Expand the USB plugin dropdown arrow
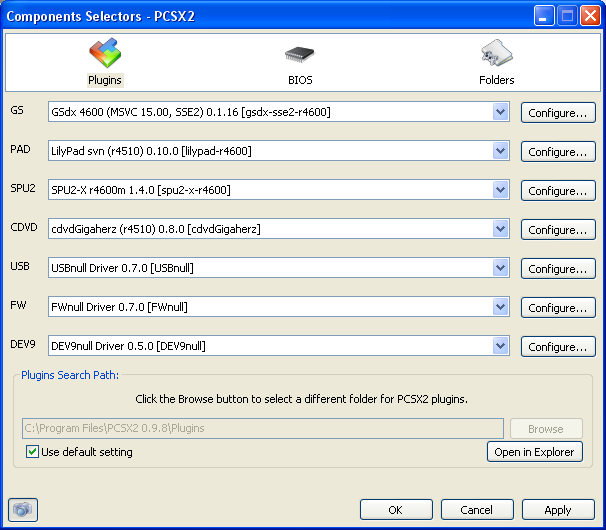The width and height of the screenshot is (606, 530). coord(500,268)
